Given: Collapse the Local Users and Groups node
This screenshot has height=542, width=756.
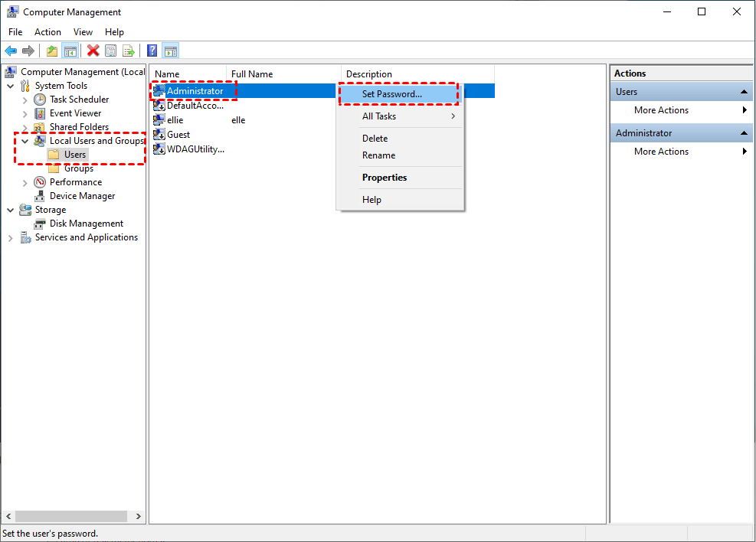Looking at the screenshot, I should click(x=25, y=141).
